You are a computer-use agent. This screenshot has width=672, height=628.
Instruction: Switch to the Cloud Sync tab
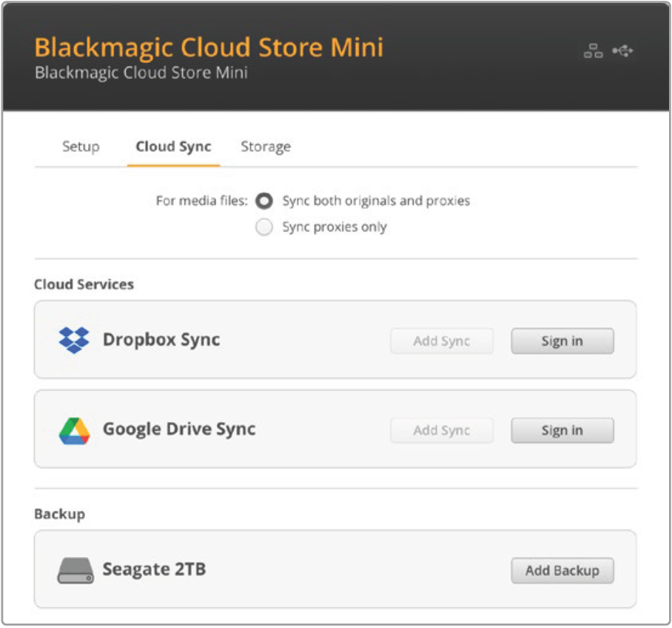tap(174, 147)
